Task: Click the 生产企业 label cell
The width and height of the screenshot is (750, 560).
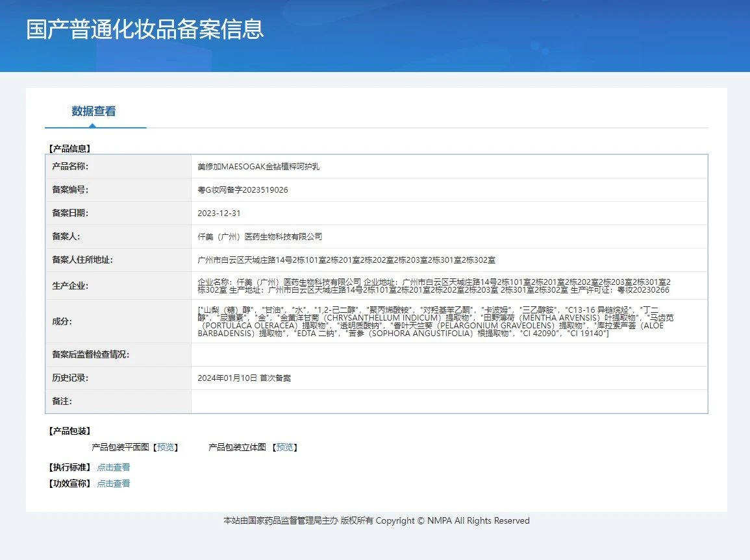Action: (x=118, y=286)
